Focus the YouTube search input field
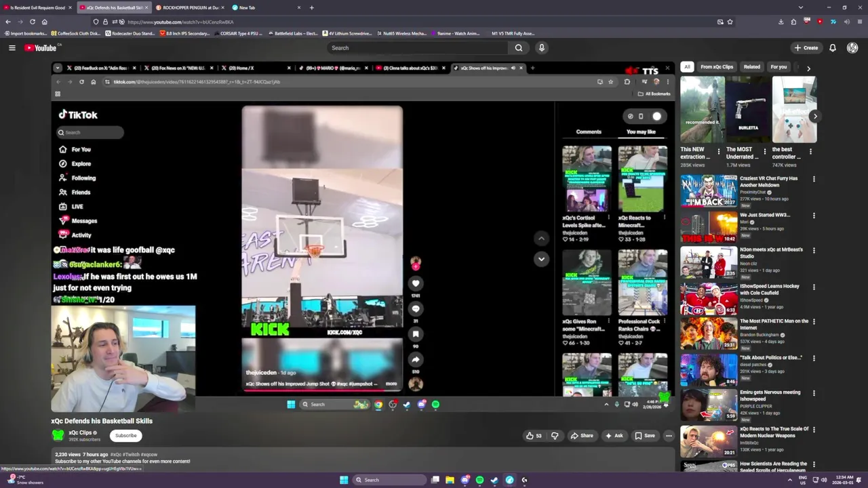This screenshot has height=488, width=868. (x=417, y=47)
